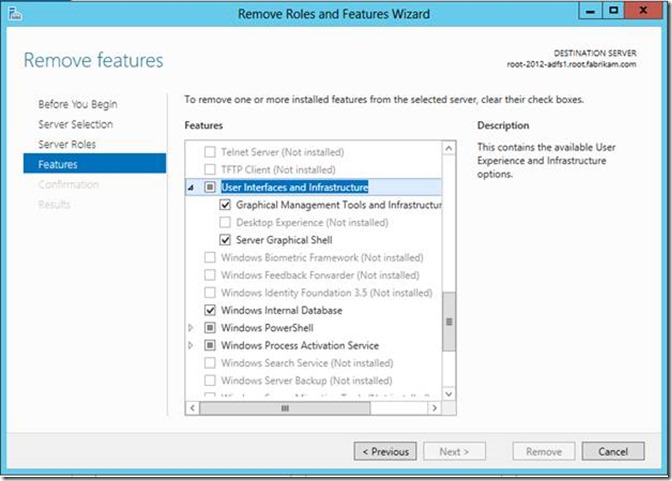Expand the Windows PowerShell node
This screenshot has height=481, width=672.
coord(191,328)
